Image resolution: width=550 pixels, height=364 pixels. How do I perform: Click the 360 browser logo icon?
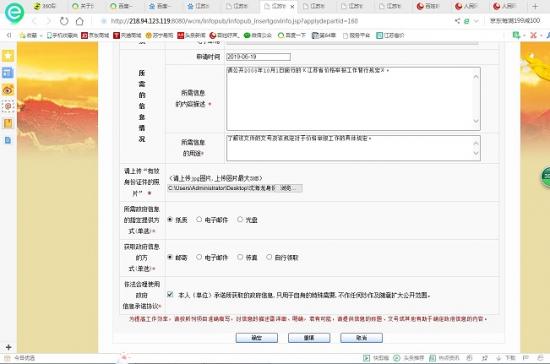coord(14,12)
